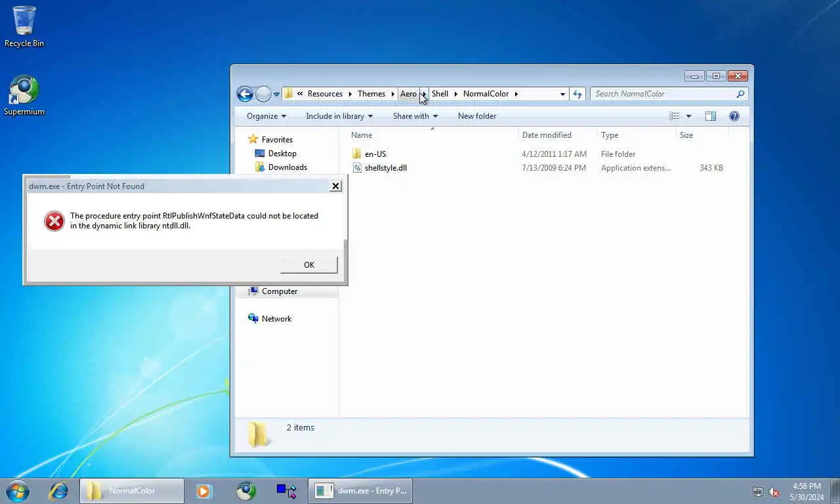Open the address bar history dropdown
This screenshot has height=504, width=840.
[x=562, y=94]
